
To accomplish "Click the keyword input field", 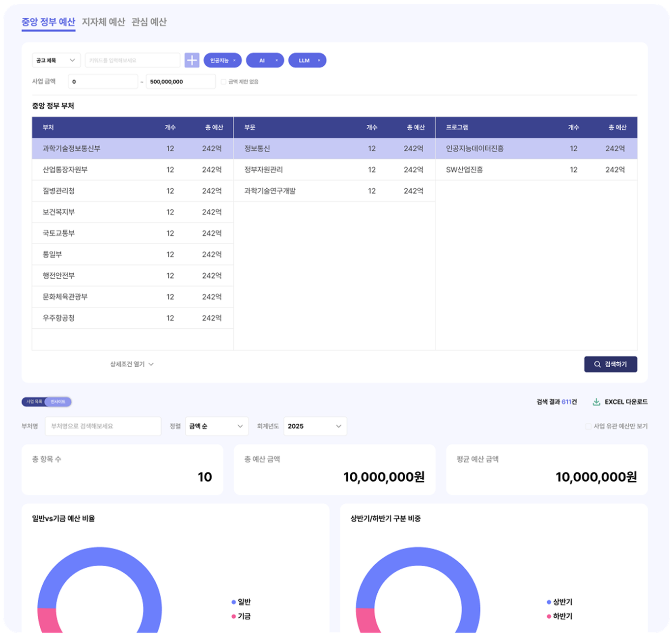I will 133,60.
